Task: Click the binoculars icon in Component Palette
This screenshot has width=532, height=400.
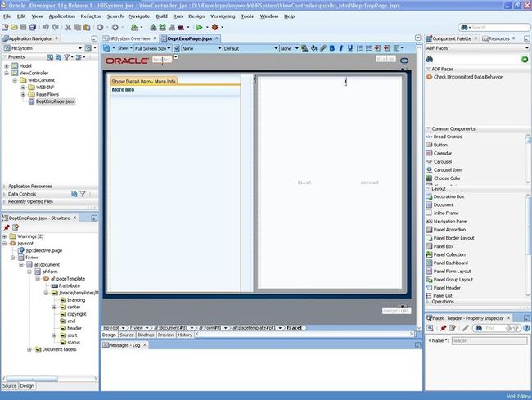Action: click(x=430, y=60)
